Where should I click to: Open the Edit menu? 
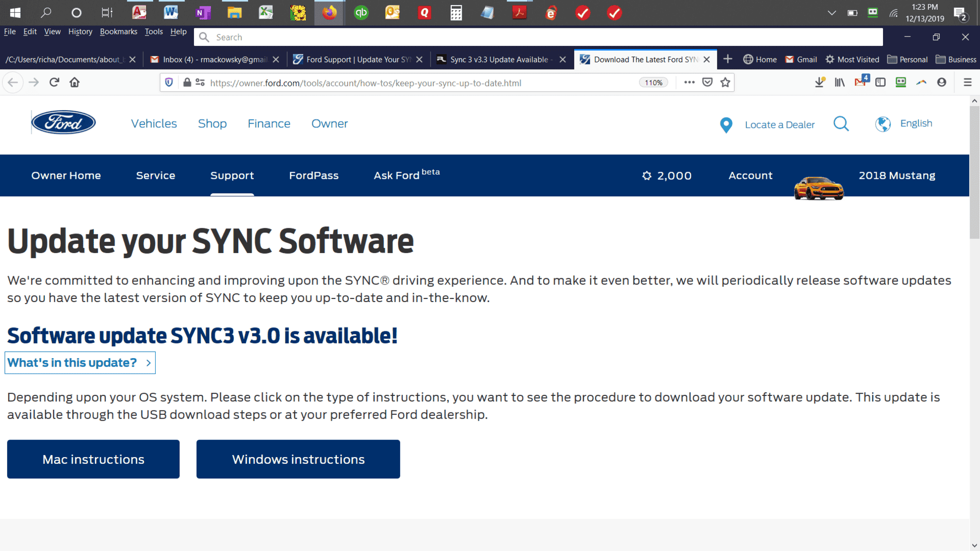click(x=30, y=31)
